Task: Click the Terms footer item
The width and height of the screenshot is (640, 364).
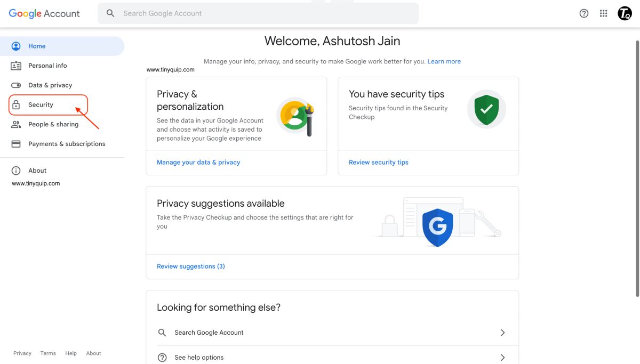Action: (47, 353)
